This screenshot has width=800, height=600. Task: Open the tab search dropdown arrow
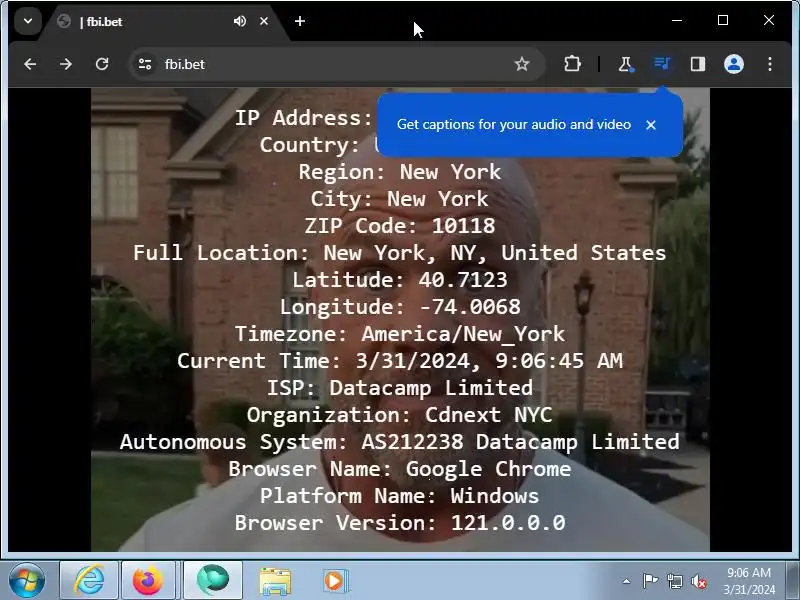click(28, 21)
